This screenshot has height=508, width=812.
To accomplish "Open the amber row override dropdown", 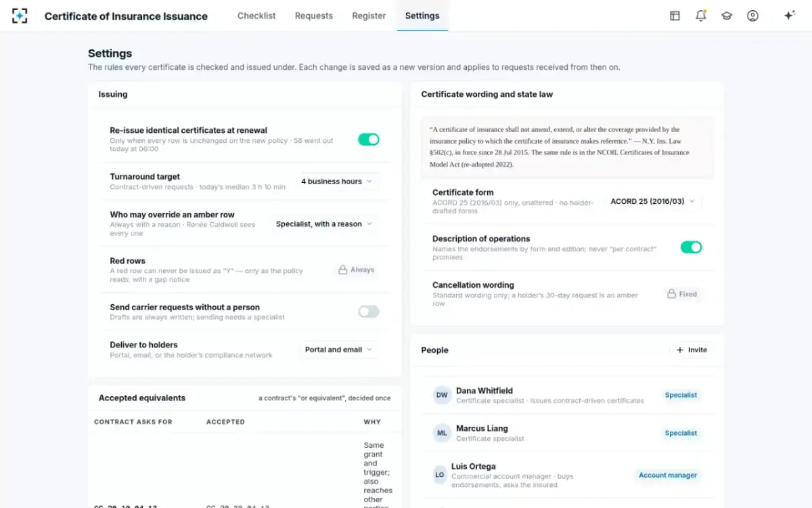I will tap(324, 224).
